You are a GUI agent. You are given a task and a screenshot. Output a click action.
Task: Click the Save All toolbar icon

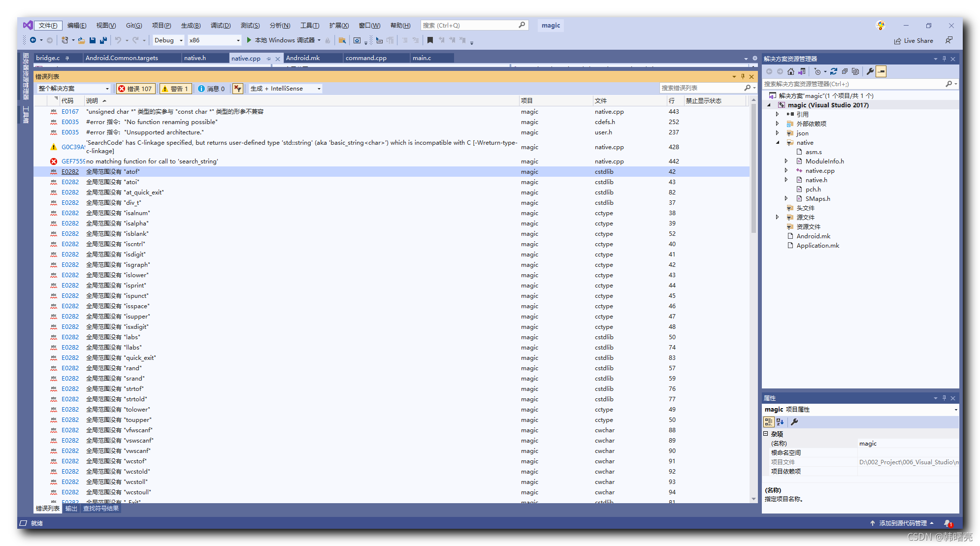[x=103, y=40]
